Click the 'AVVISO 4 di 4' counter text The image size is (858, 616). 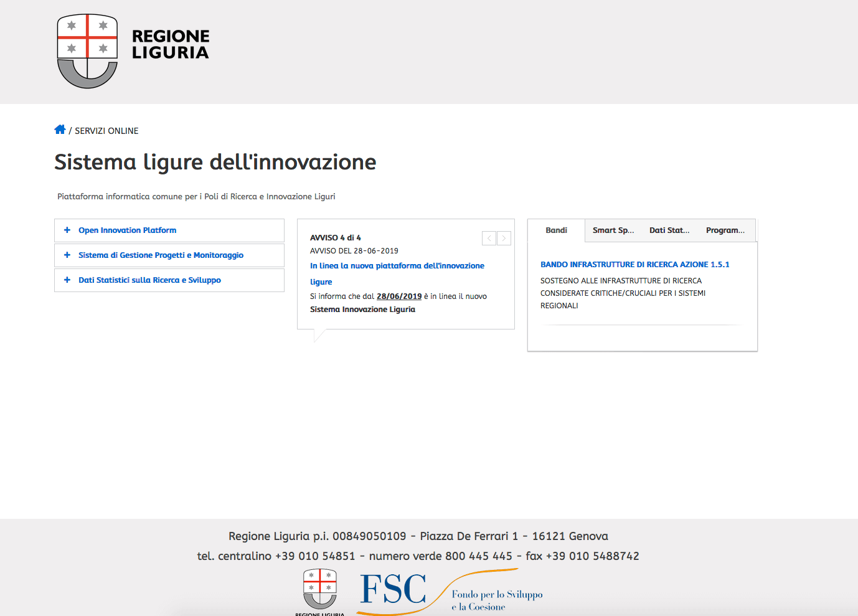[336, 238]
